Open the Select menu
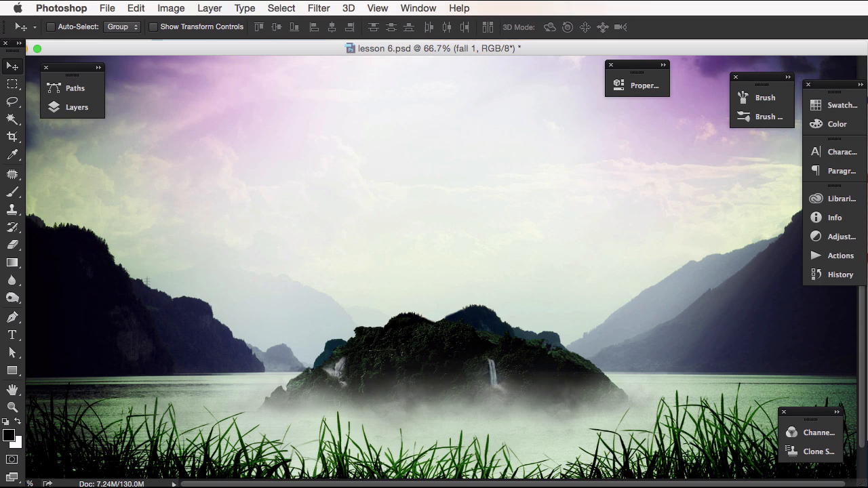This screenshot has height=488, width=868. click(x=281, y=8)
